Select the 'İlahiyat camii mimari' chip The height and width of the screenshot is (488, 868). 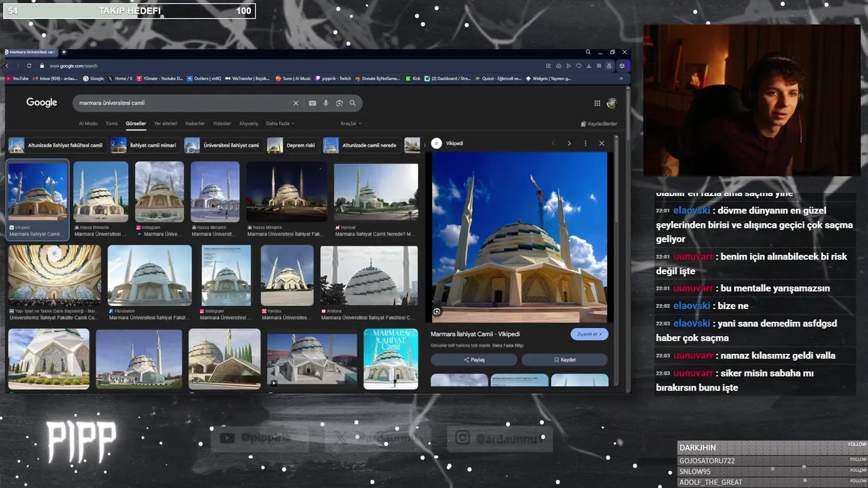[x=144, y=145]
